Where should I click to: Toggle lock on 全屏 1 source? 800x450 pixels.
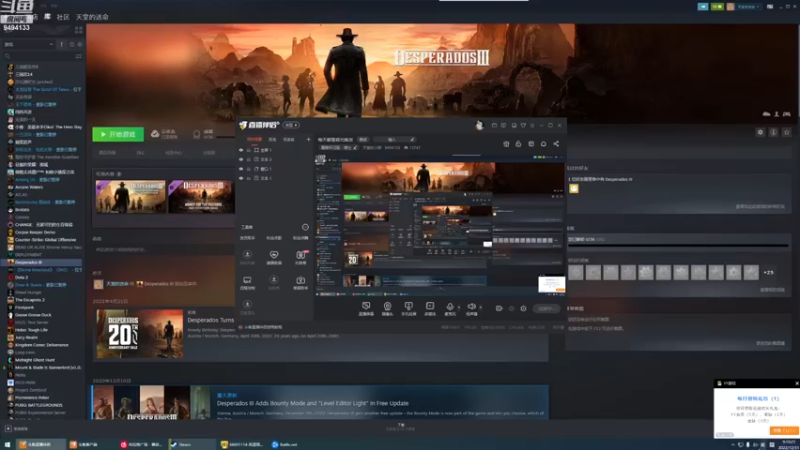click(x=248, y=151)
